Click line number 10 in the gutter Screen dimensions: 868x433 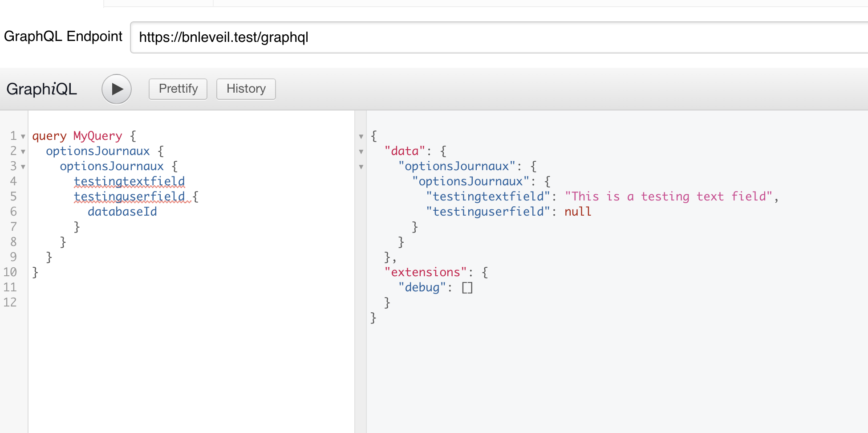pos(10,272)
